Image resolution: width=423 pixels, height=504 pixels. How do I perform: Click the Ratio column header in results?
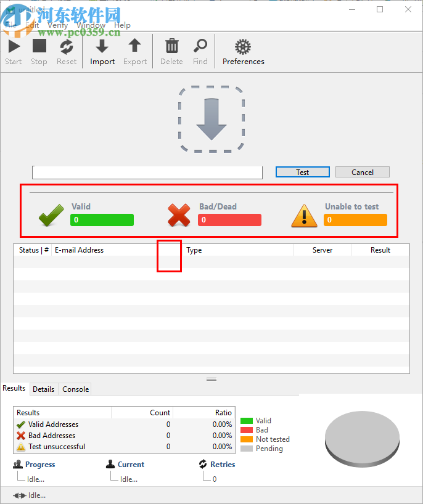204,413
